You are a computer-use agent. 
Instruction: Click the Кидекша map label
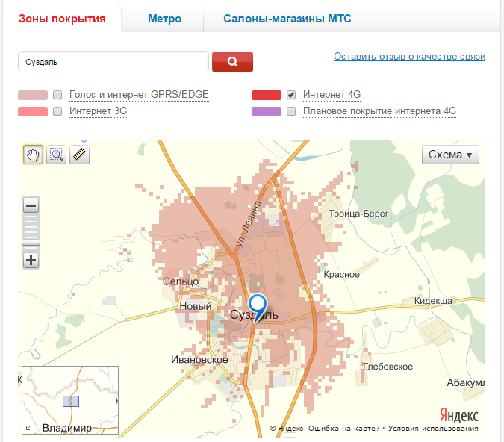click(433, 301)
